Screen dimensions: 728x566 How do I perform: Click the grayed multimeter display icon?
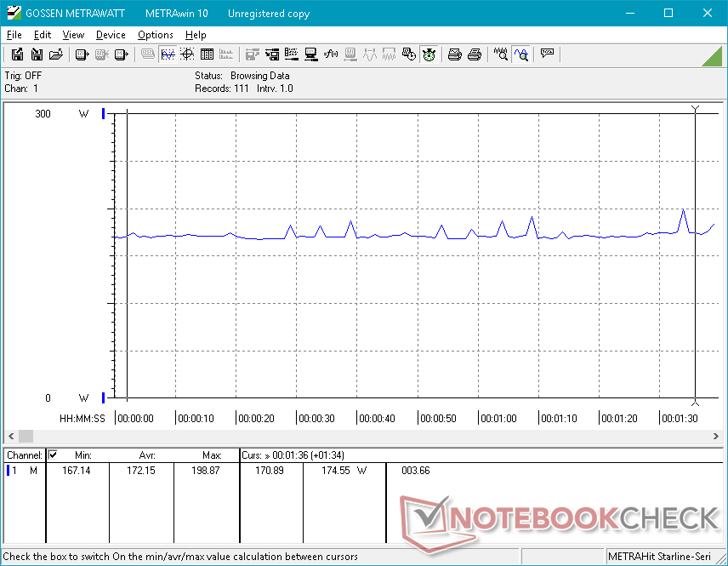click(148, 54)
